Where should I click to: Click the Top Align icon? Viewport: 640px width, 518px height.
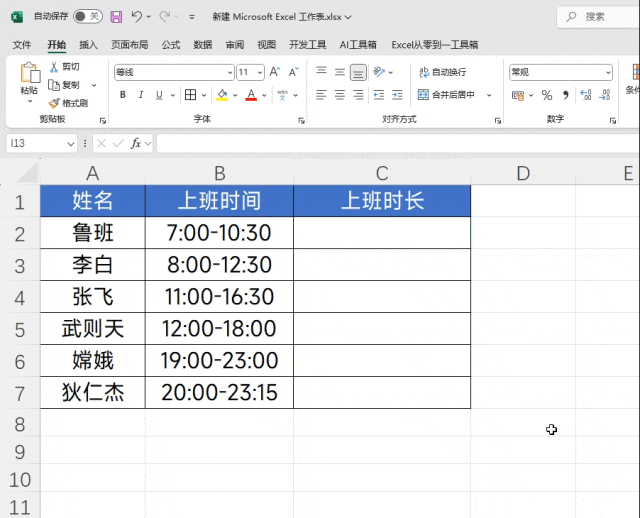[321, 72]
